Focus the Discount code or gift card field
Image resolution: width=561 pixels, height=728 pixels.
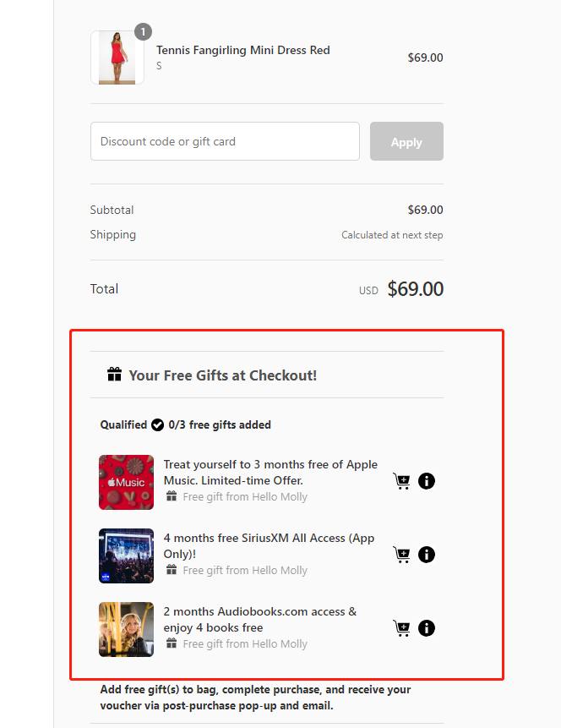pos(225,141)
